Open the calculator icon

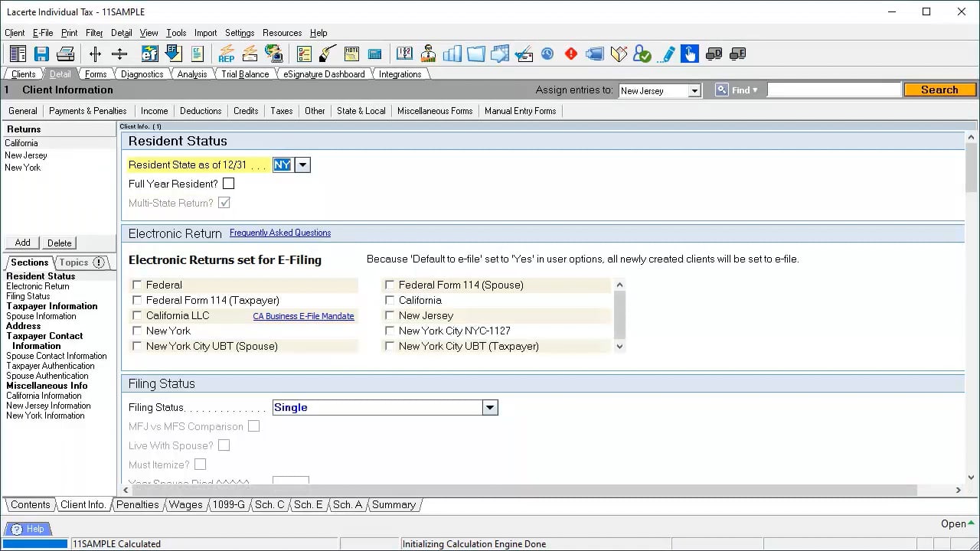tap(375, 54)
